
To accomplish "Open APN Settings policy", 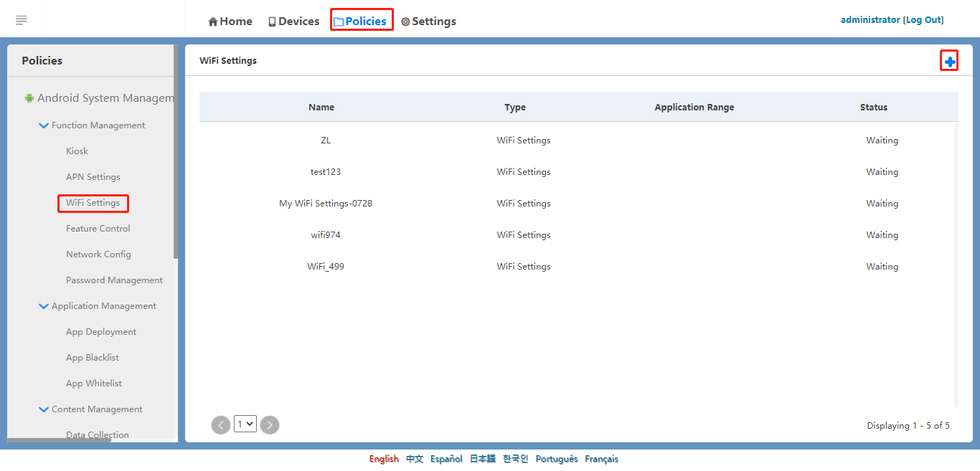I will tap(93, 177).
